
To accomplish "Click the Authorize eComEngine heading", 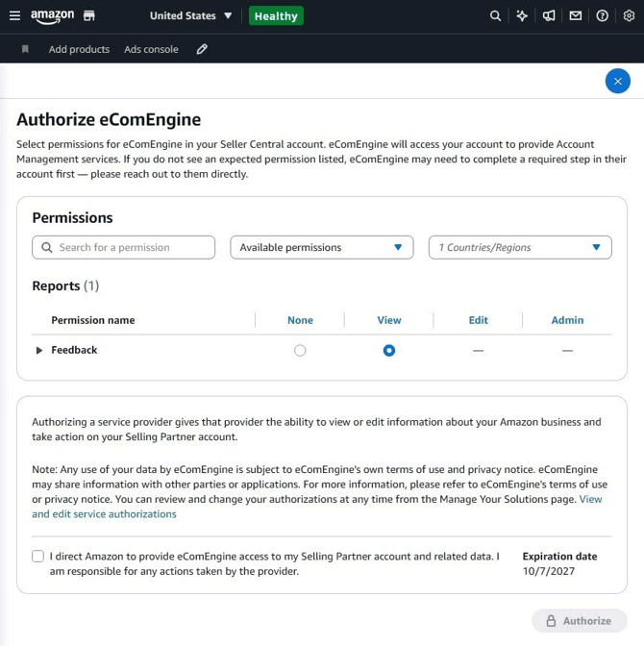I will coord(109,119).
